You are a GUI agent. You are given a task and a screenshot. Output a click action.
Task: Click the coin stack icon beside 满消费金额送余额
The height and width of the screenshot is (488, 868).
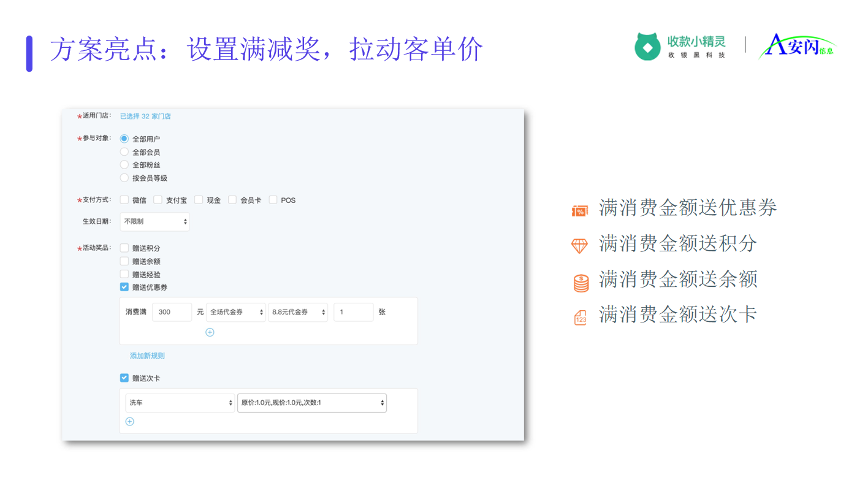pyautogui.click(x=581, y=283)
